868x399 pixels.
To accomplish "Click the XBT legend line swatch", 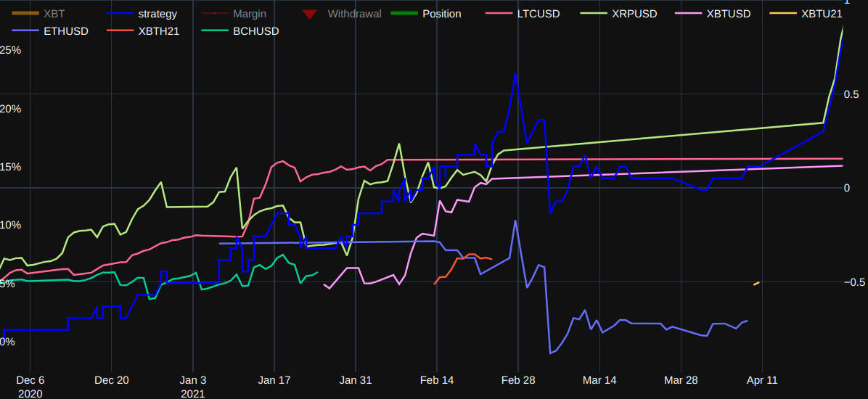I will click(26, 14).
